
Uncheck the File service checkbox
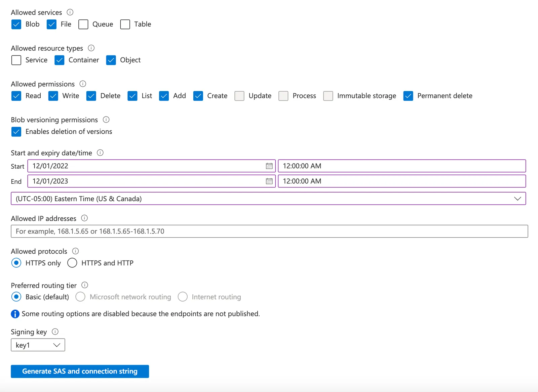click(51, 24)
